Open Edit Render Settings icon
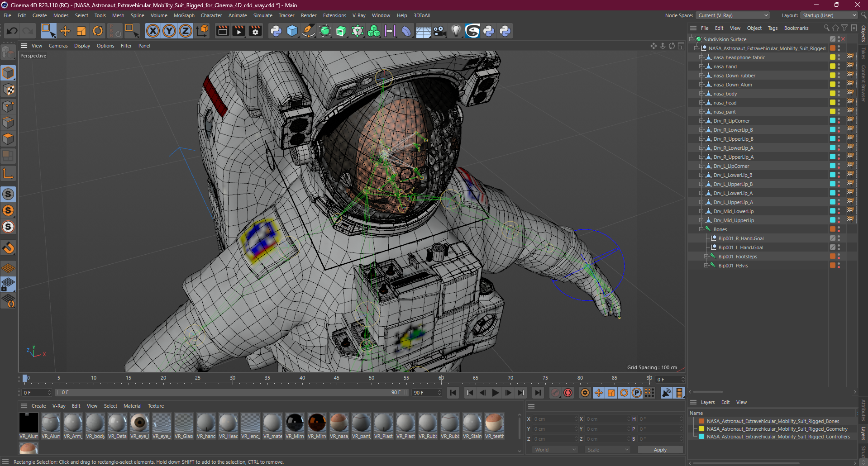The image size is (868, 466). click(255, 31)
